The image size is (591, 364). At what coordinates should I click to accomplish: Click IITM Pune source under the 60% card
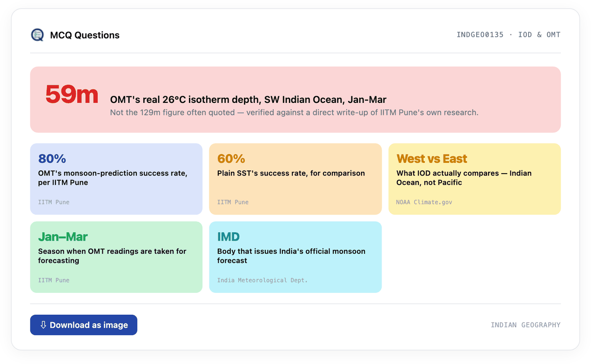pyautogui.click(x=233, y=202)
